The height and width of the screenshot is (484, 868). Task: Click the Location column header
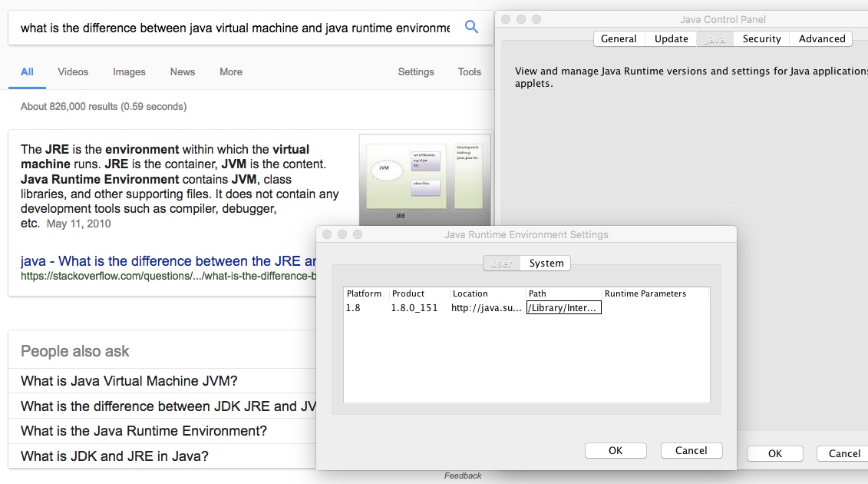[487, 293]
